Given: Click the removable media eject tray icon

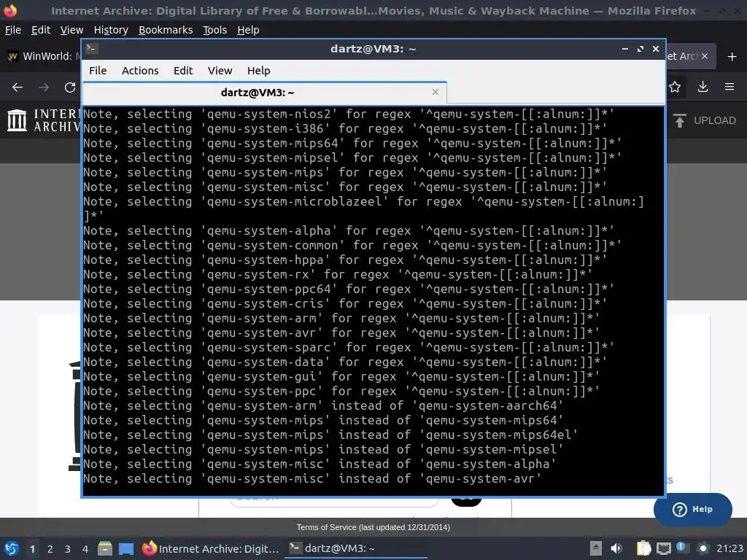Looking at the screenshot, I should 595,548.
